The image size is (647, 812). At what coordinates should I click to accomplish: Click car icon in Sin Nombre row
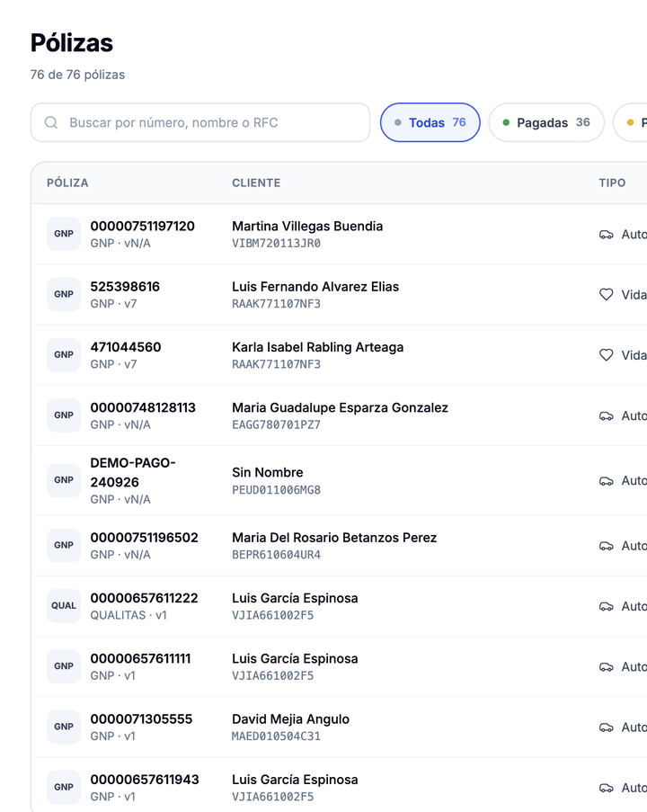(606, 481)
